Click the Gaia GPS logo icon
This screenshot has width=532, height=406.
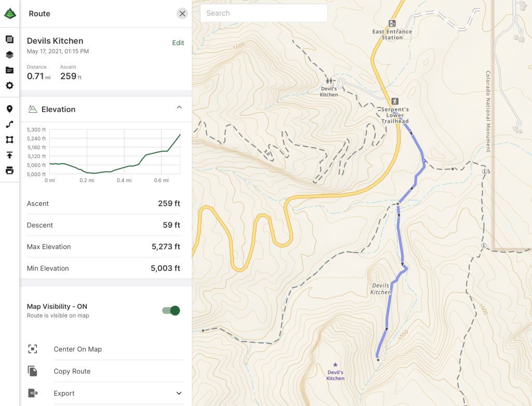coord(10,14)
